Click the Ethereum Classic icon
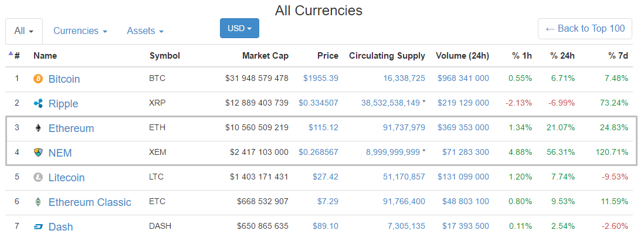Viewport: 644px width, 237px height. 38,202
